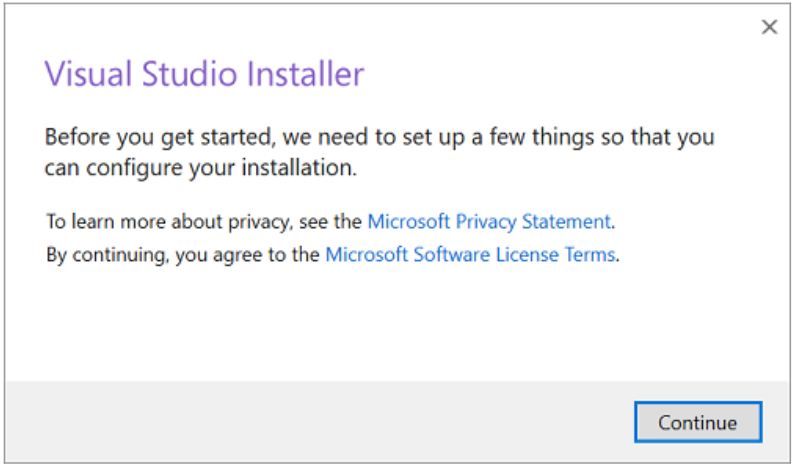Close the Visual Studio Installer dialog
This screenshot has height=467, width=794.
[769, 27]
